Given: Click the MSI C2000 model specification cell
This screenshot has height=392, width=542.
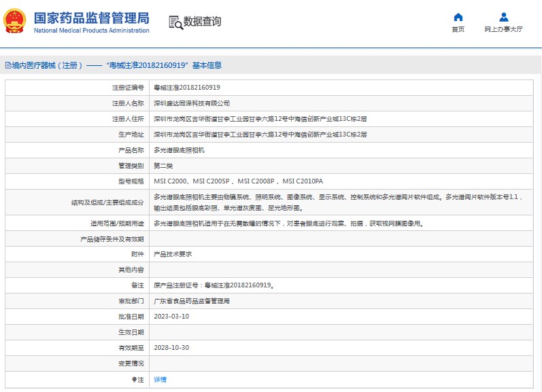Looking at the screenshot, I should 169,181.
